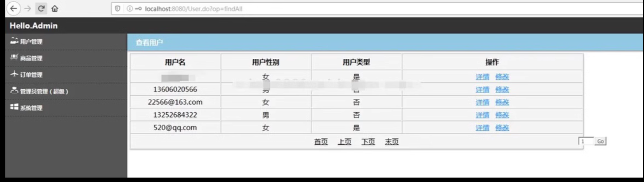The height and width of the screenshot is (182, 644).
Task: Go to 下页 next page link
Action: click(368, 142)
